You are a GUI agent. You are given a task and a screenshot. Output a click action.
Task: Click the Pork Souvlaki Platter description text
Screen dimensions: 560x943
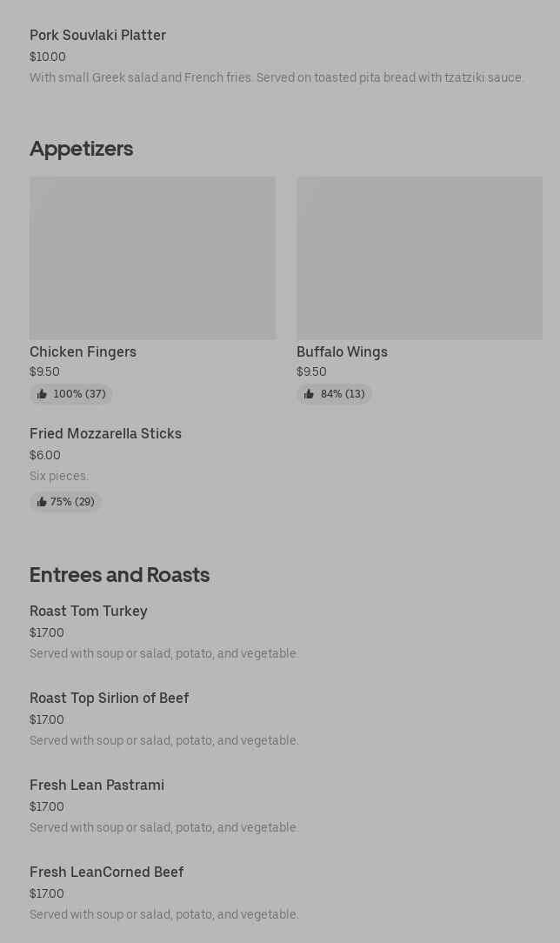[277, 77]
